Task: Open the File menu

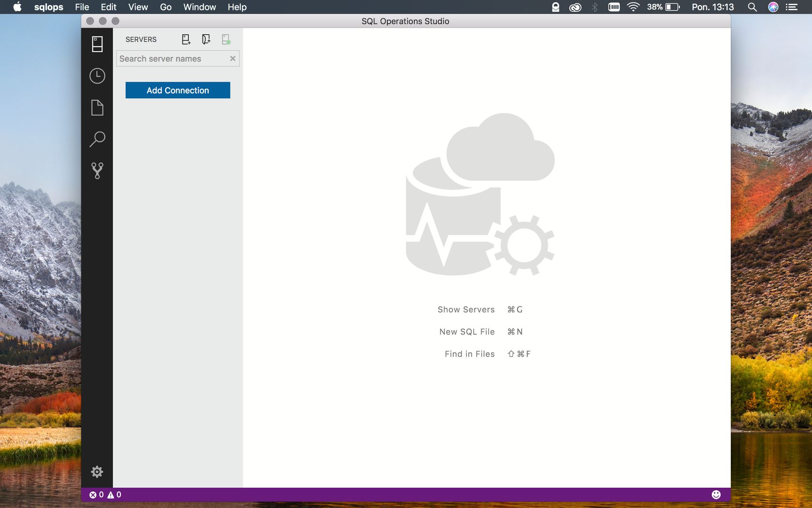Action: point(82,7)
